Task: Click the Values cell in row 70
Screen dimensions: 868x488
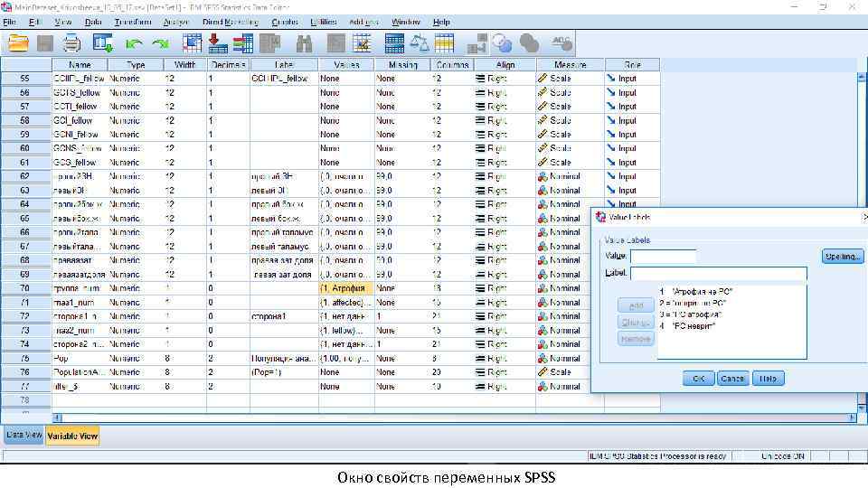Action: point(346,288)
